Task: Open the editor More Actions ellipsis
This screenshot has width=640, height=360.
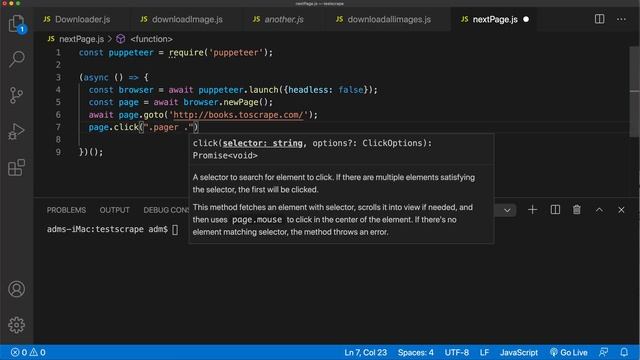Action: pos(621,19)
